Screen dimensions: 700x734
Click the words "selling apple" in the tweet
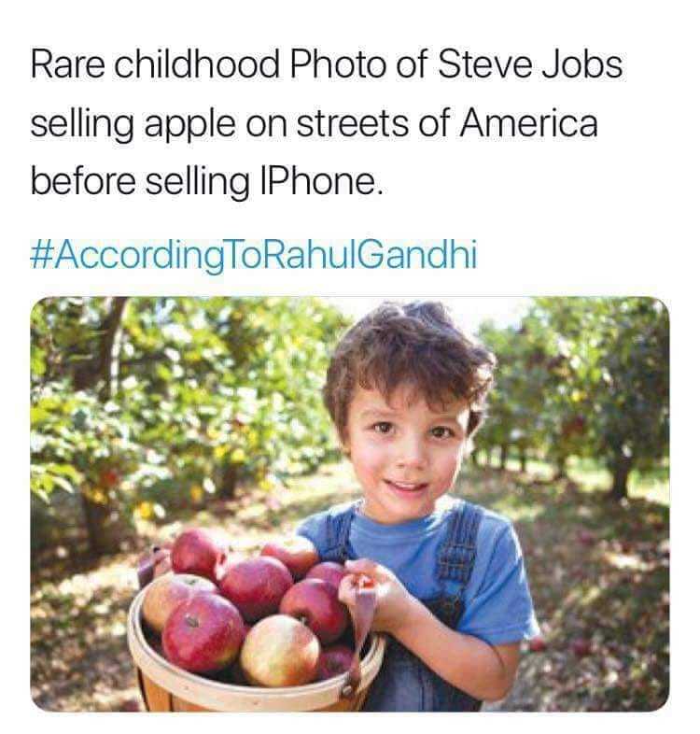coord(133,124)
